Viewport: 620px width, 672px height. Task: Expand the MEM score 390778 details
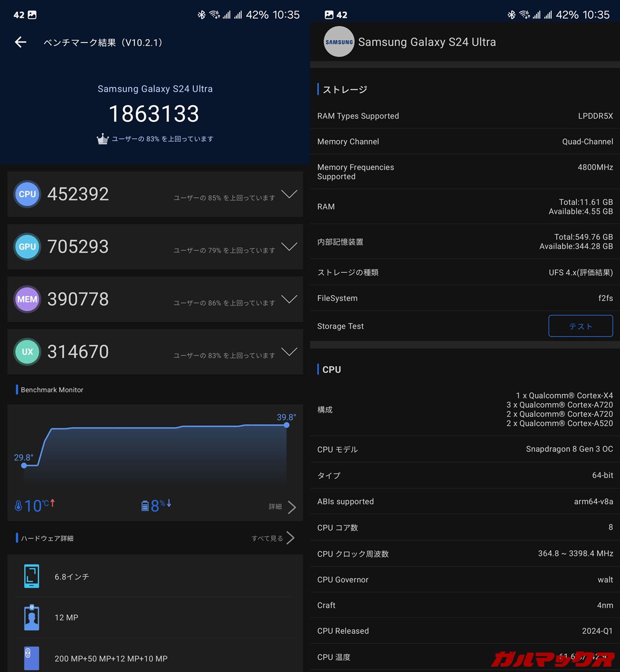click(289, 299)
